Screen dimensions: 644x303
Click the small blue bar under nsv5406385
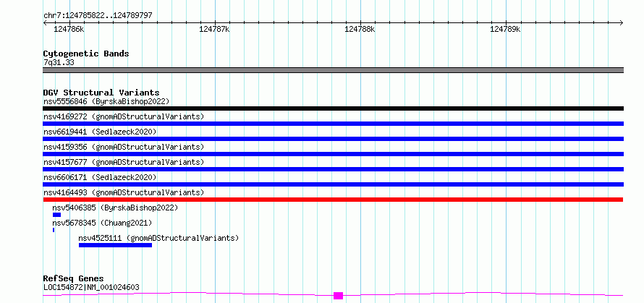tap(56, 215)
